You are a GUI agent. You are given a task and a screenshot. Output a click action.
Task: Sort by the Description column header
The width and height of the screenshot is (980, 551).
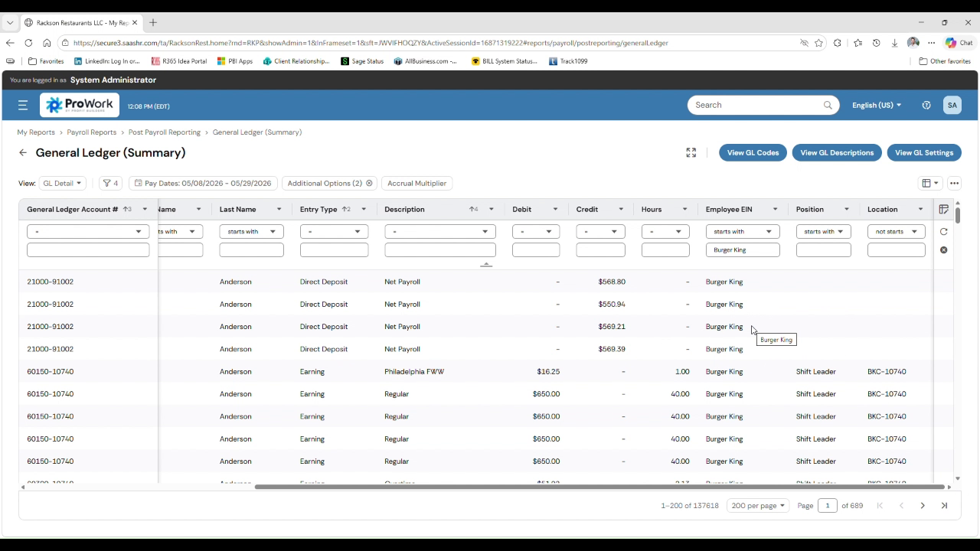click(404, 209)
